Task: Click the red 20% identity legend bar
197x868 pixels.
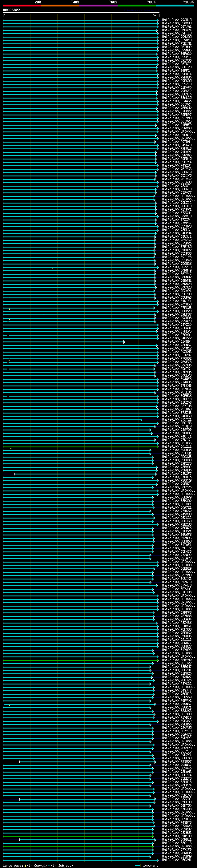Action: tap(22, 6)
